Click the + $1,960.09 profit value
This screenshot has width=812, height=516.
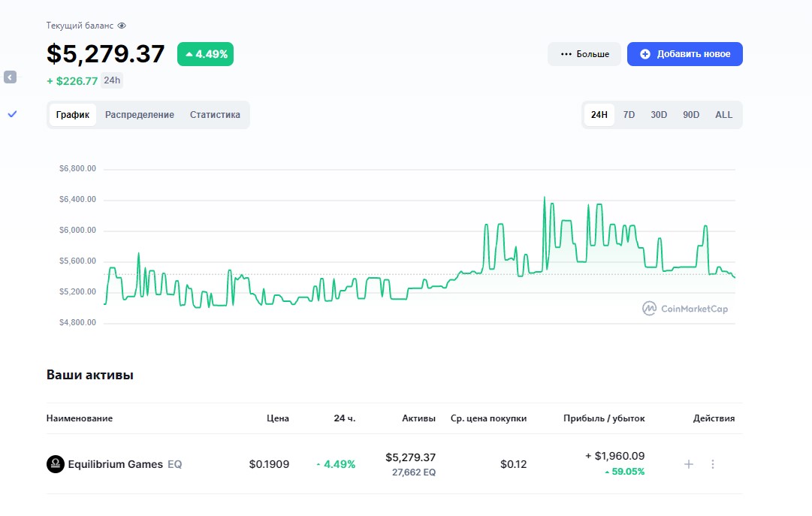(x=614, y=456)
